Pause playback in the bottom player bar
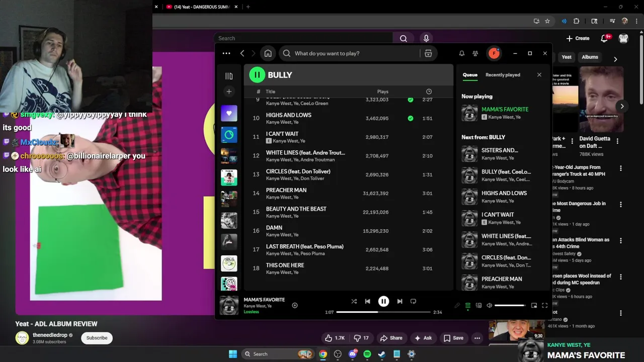This screenshot has height=362, width=644. point(383,301)
